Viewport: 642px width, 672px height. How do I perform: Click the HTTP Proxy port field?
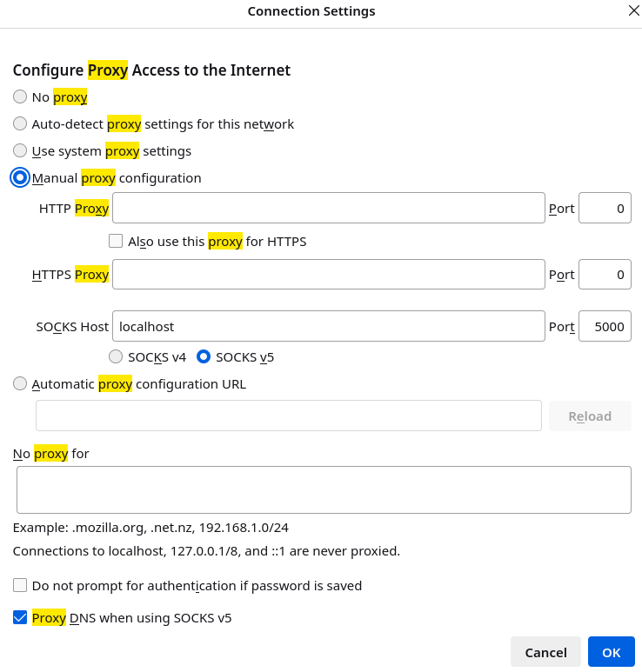[x=605, y=209]
